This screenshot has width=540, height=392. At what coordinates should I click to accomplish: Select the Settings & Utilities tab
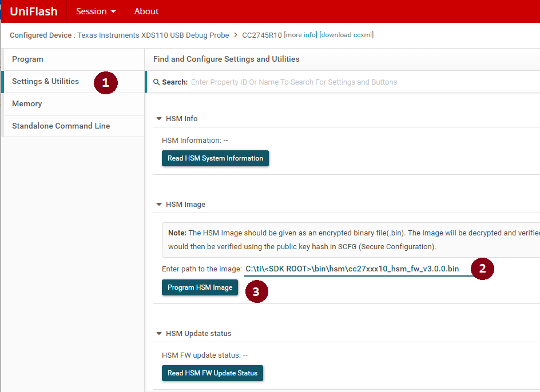(x=45, y=82)
